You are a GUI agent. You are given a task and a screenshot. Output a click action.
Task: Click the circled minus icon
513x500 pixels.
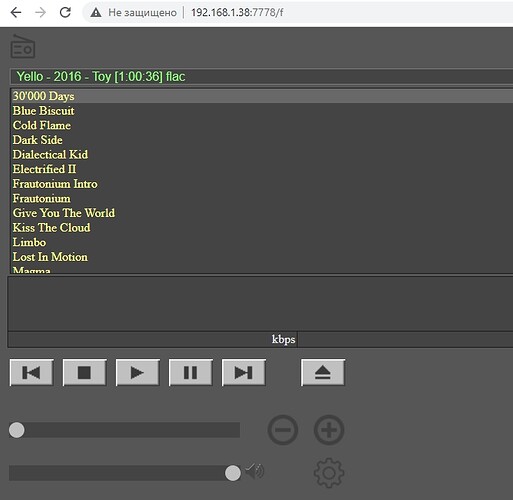[283, 430]
